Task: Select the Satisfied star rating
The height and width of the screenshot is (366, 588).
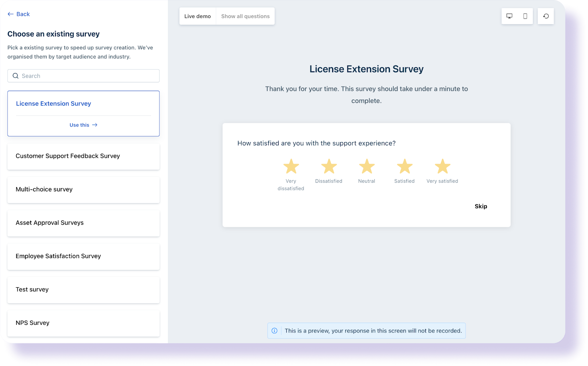Action: point(405,166)
